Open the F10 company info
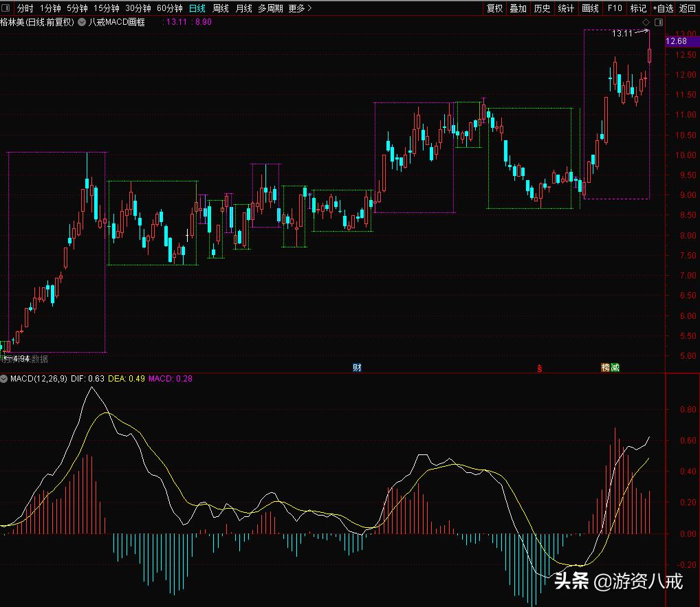This screenshot has height=607, width=700. click(x=614, y=9)
